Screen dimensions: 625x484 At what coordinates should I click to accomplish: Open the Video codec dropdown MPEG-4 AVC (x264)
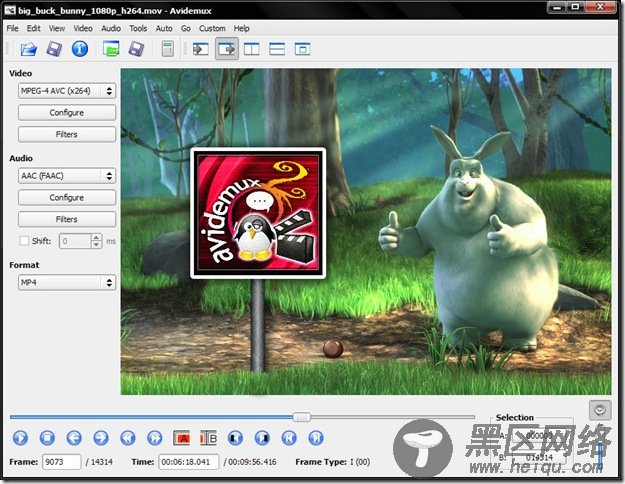(67, 91)
